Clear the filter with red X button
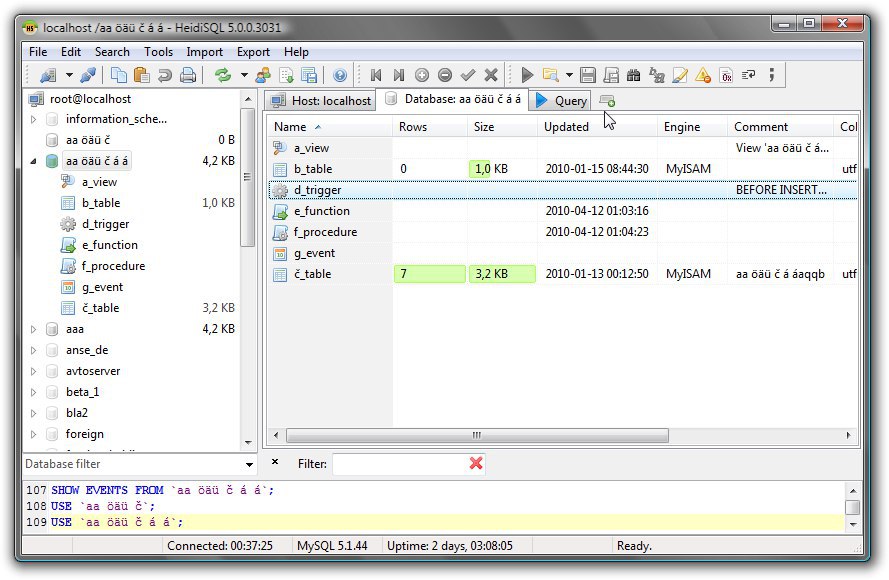 tap(476, 463)
